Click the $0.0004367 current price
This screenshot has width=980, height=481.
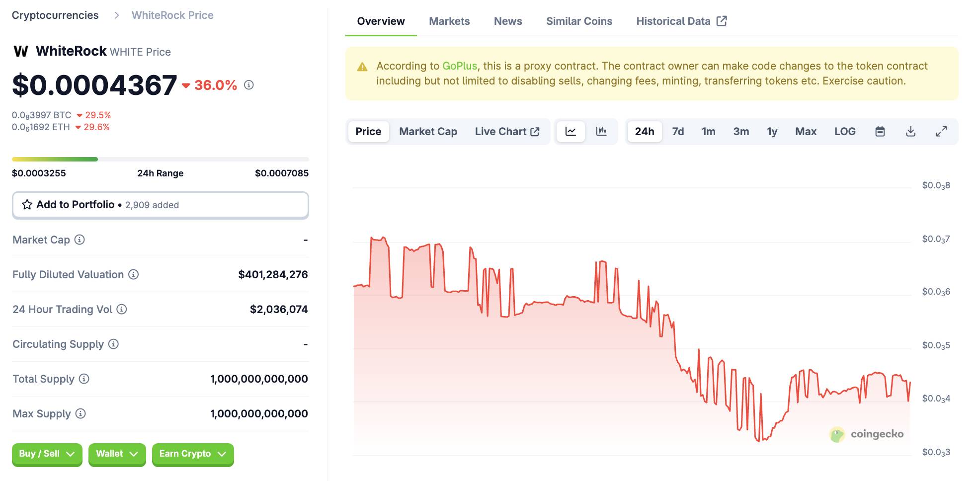point(94,85)
